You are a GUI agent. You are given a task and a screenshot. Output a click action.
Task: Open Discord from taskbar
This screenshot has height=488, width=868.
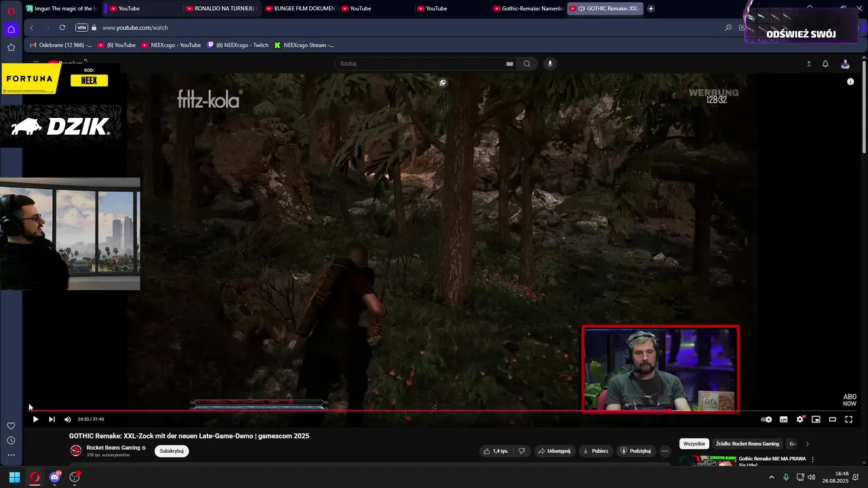click(55, 477)
